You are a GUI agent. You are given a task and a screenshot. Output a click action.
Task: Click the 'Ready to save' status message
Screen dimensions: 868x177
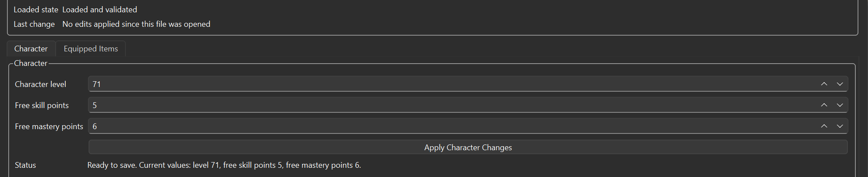tap(224, 165)
